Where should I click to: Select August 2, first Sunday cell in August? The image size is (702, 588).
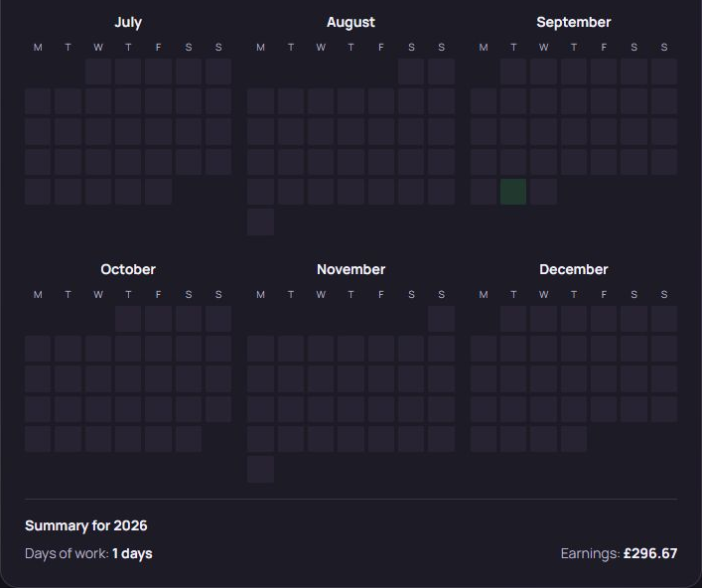[442, 72]
